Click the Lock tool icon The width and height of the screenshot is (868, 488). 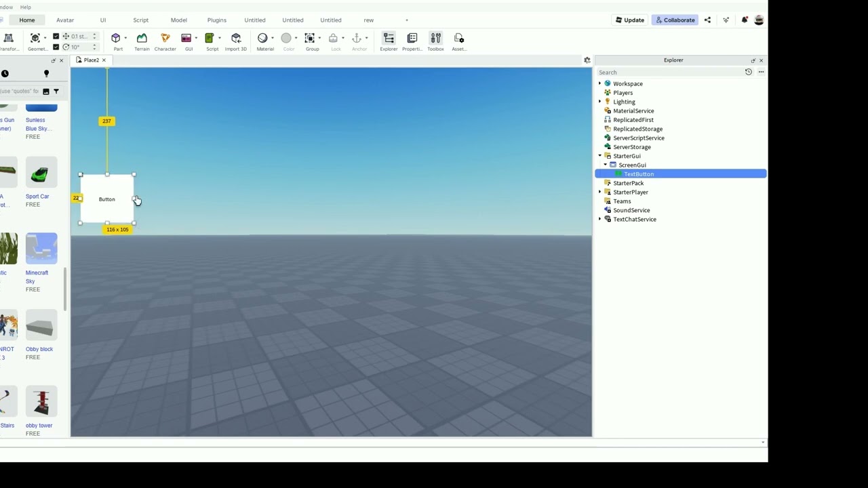333,38
